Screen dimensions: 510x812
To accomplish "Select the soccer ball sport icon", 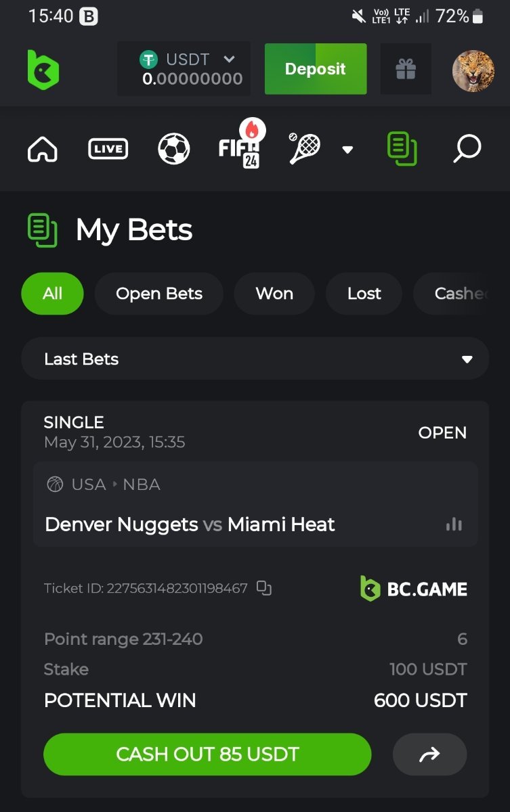I will 174,149.
